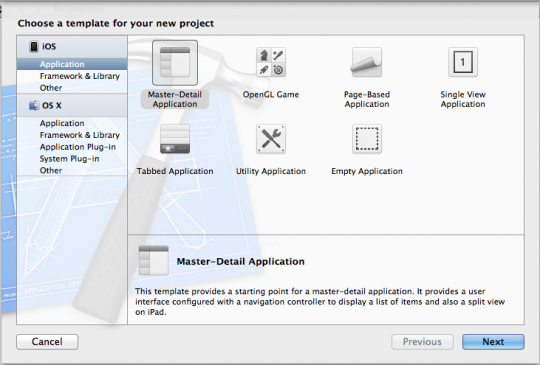540x365 pixels.
Task: Click the bold Master-Detail Application description title
Action: [x=240, y=261]
